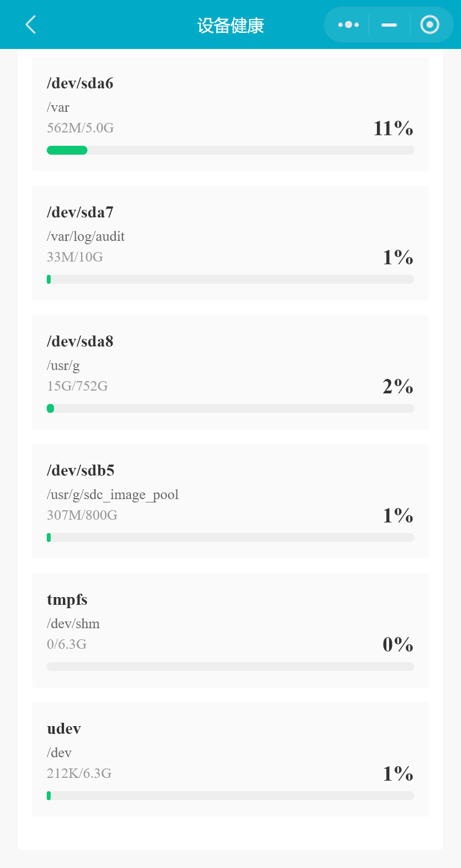Select the /dev/sda6 device name

[x=80, y=83]
